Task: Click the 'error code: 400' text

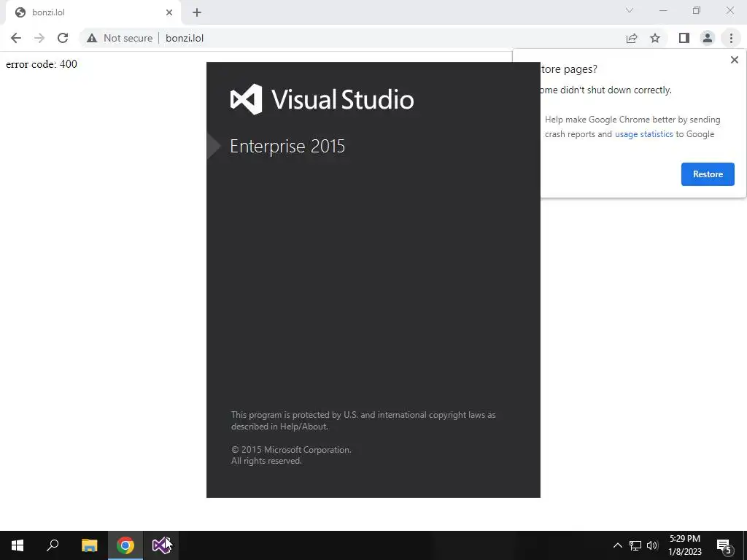Action: (x=42, y=64)
